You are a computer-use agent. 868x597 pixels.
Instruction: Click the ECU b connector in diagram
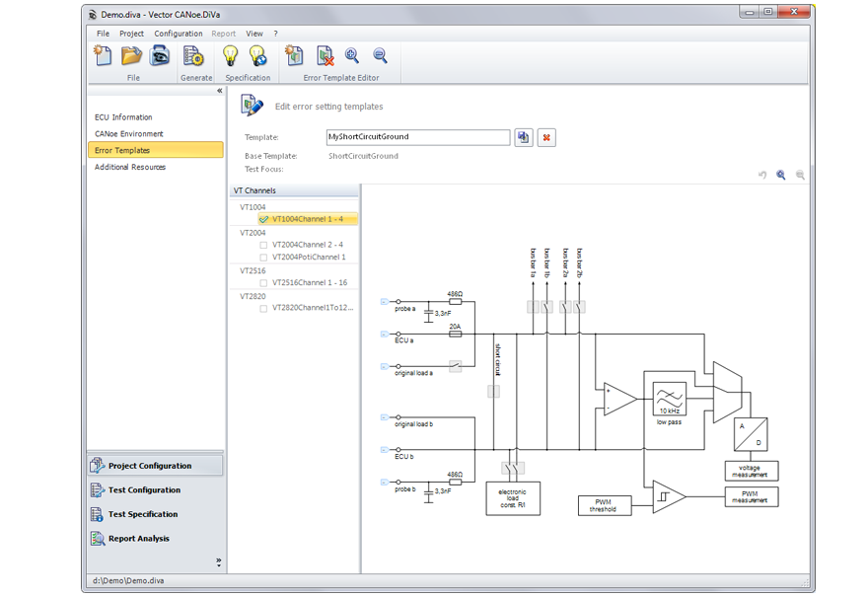point(384,450)
